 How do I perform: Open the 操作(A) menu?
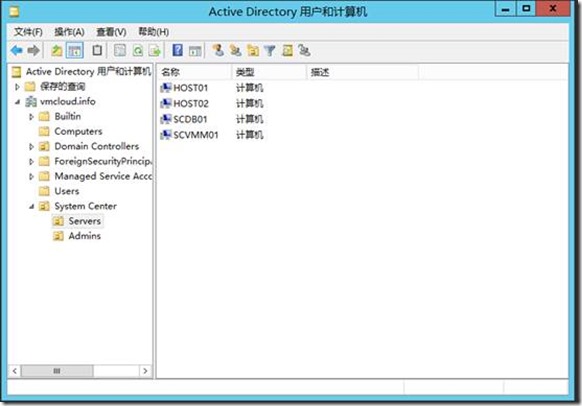pos(69,32)
